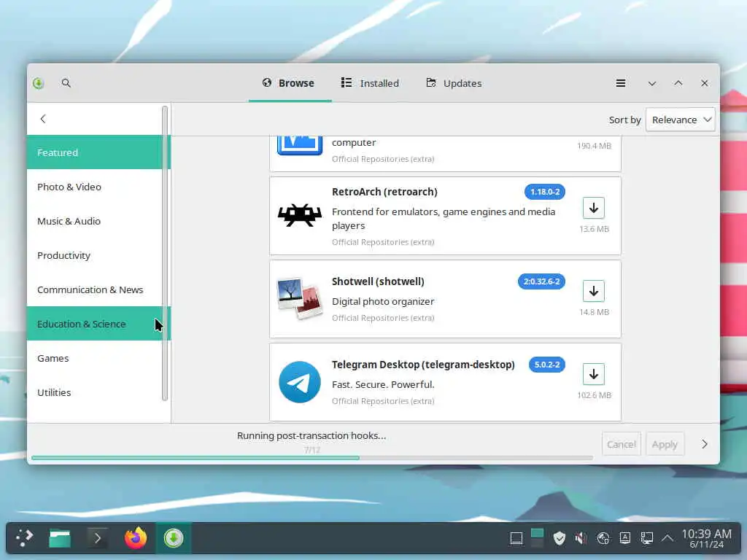
Task: Open RetroArch app icon
Action: pyautogui.click(x=300, y=215)
